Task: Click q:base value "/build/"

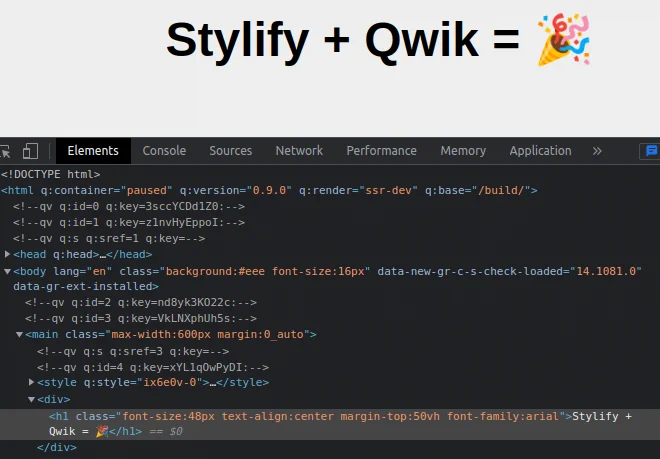Action: (503, 190)
